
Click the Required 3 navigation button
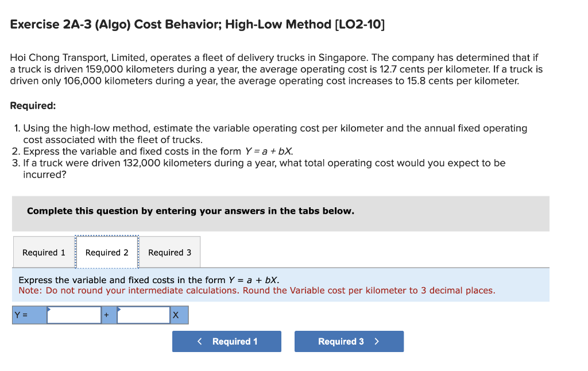coord(345,341)
